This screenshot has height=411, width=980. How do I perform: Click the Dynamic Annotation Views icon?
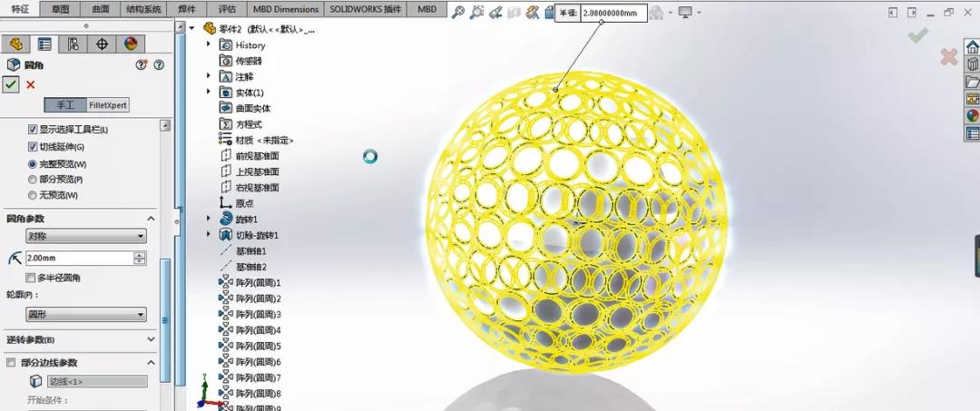click(x=533, y=12)
